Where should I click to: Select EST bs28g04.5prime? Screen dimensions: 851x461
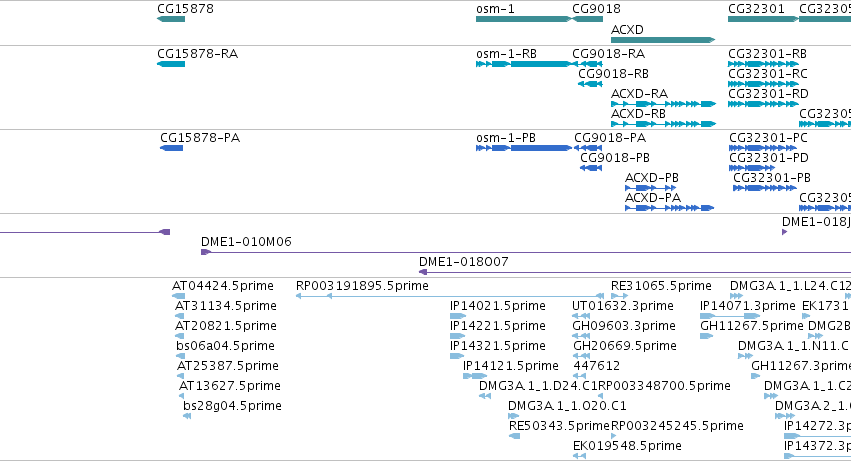pos(187,416)
